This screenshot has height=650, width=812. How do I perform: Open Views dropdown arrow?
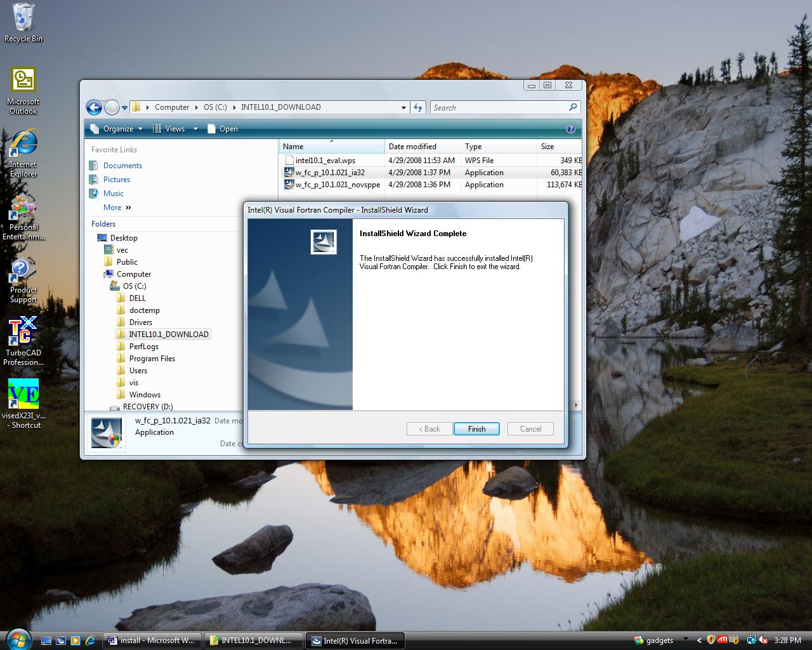195,129
